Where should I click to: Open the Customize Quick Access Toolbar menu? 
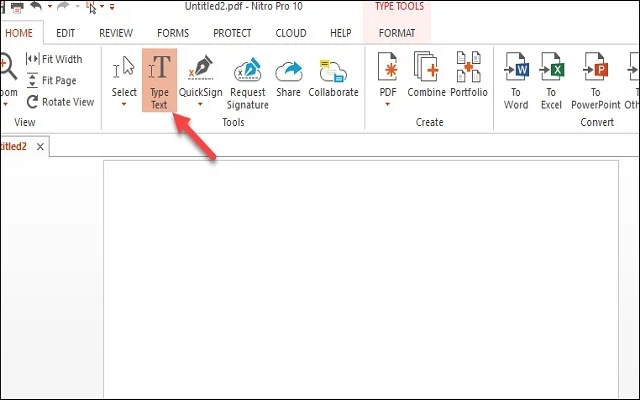click(112, 7)
